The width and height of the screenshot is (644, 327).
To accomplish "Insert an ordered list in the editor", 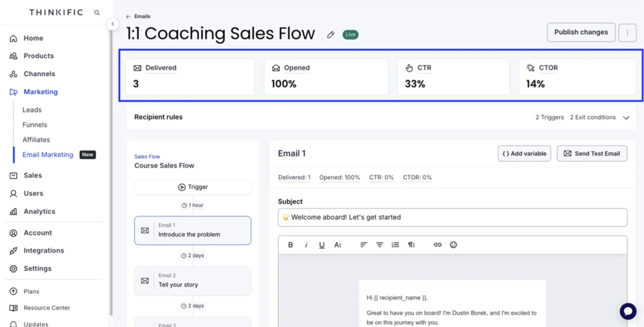I will point(395,245).
